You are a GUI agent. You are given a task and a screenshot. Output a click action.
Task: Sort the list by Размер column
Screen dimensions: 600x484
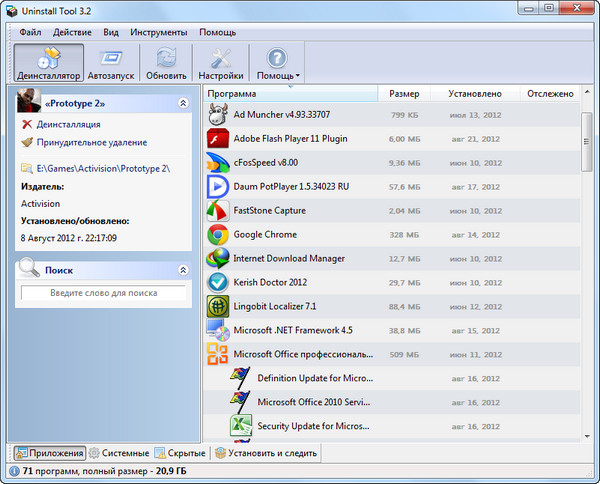[x=404, y=94]
